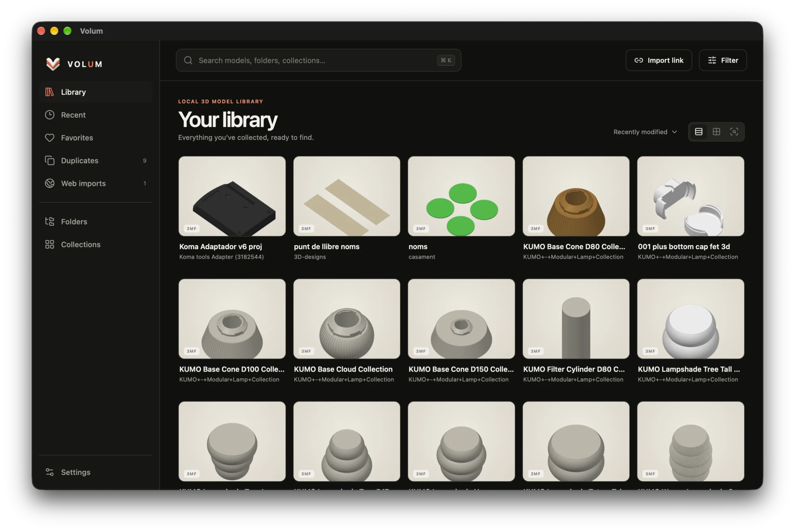Click the Collections grid icon
Screen dimensions: 795x532
50,244
